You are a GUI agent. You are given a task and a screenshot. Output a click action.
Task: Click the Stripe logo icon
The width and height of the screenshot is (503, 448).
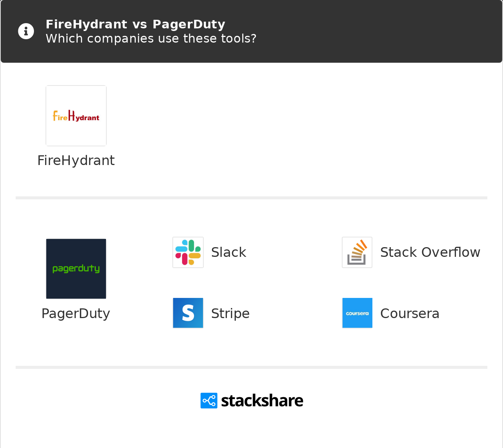(188, 313)
